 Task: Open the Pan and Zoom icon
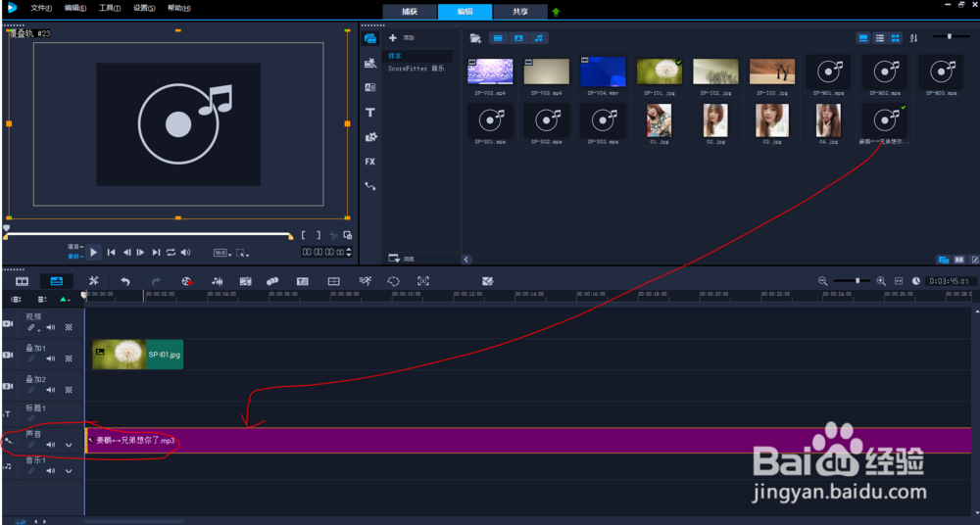point(423,282)
